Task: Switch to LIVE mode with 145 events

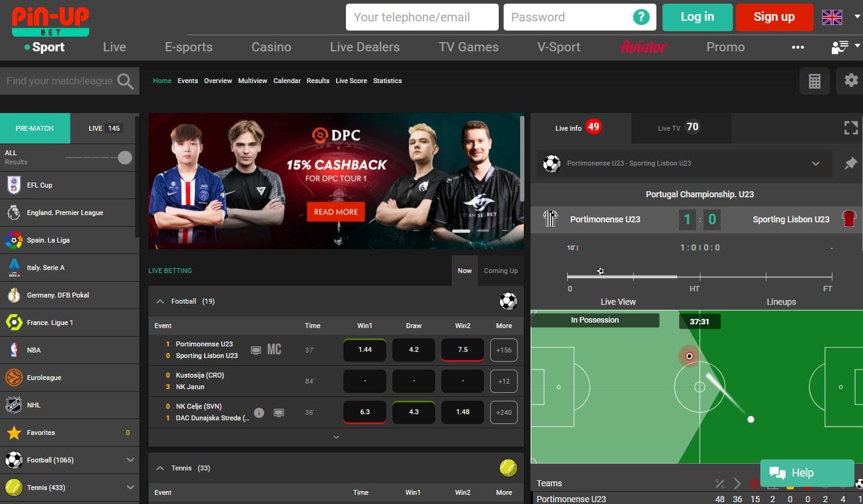Action: coord(105,128)
